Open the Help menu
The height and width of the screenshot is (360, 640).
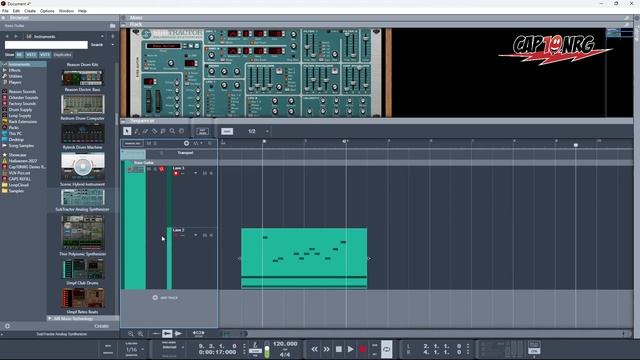pos(82,11)
